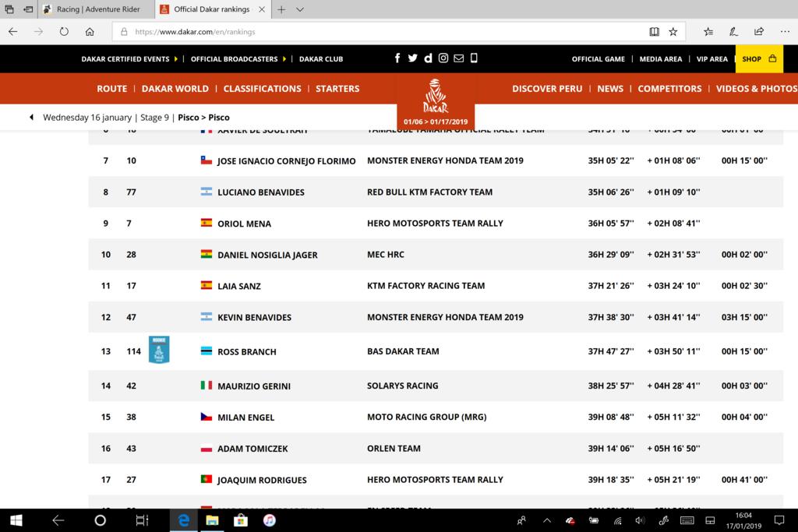Open the Dakar World menu
The height and width of the screenshot is (532, 798).
175,89
